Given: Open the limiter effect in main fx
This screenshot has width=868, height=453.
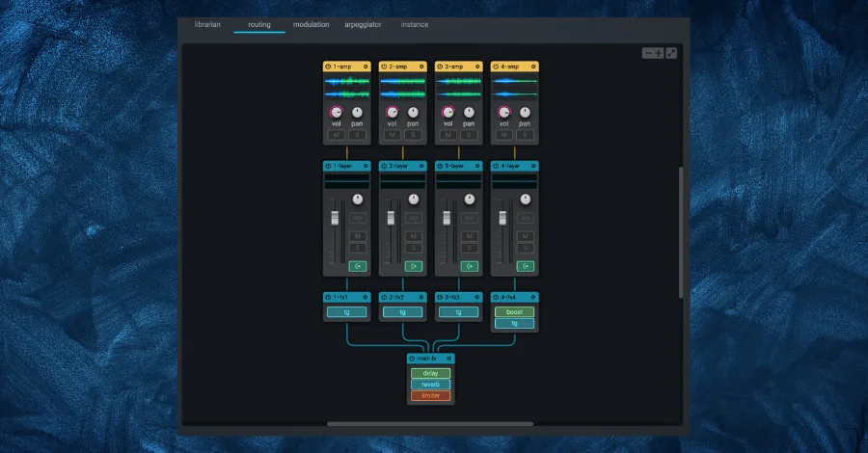Looking at the screenshot, I should (x=431, y=396).
